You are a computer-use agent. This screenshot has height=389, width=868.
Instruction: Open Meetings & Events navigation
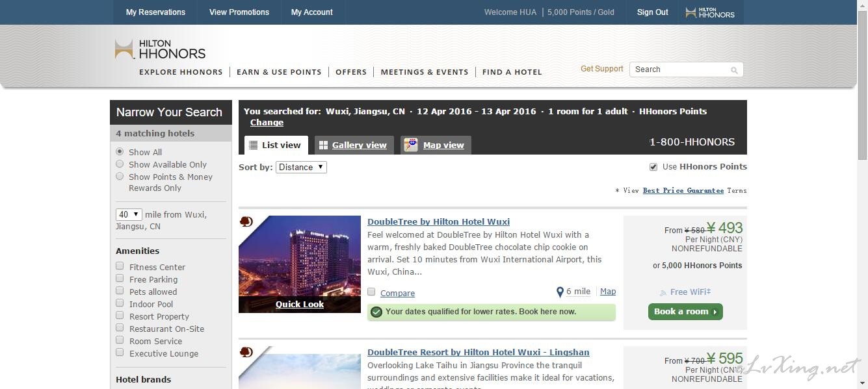425,72
